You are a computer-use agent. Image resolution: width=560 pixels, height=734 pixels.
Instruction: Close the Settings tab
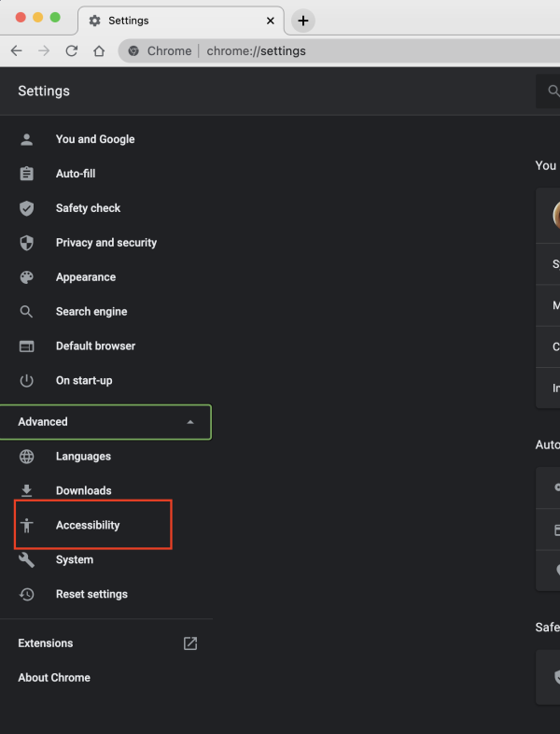[271, 21]
